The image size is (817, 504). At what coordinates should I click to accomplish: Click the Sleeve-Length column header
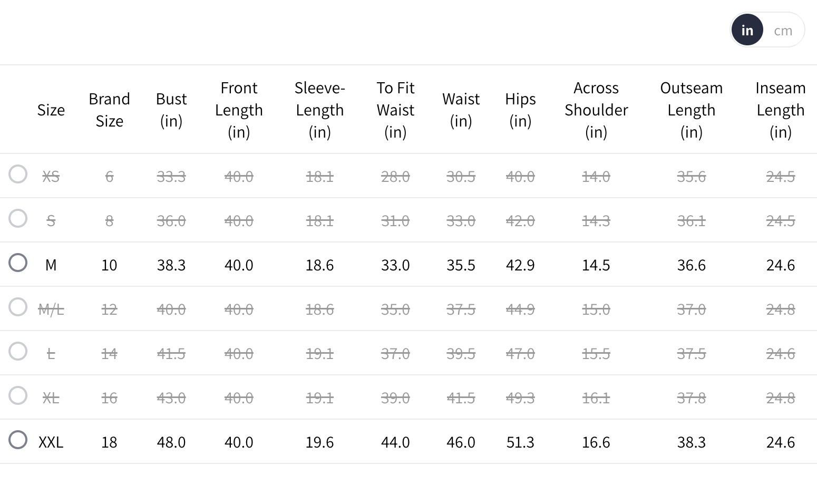pos(319,110)
